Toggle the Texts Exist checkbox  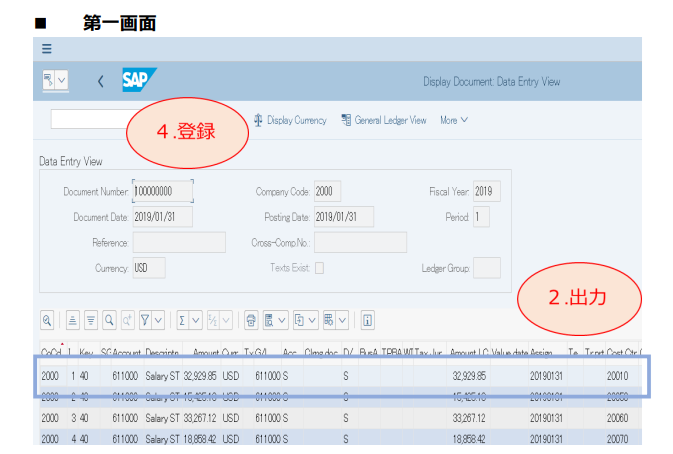(x=319, y=268)
